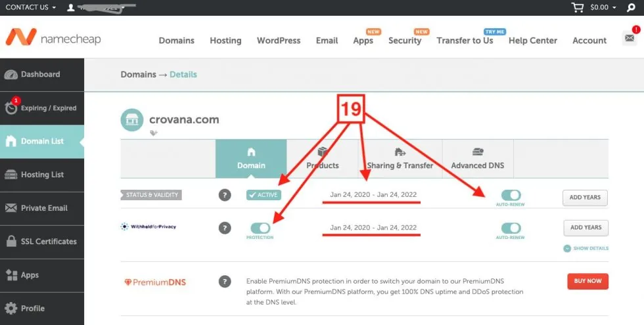Open the SSL Certificates sidebar item

tap(42, 242)
